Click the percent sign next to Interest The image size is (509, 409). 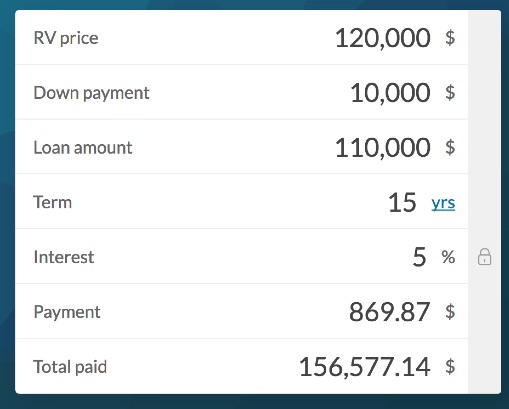coord(448,257)
